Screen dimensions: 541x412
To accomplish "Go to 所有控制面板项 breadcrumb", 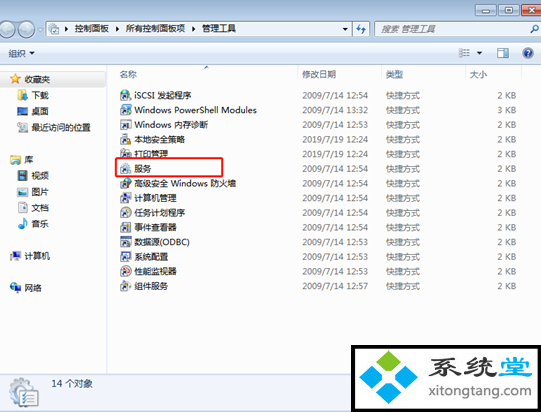I will pyautogui.click(x=155, y=29).
